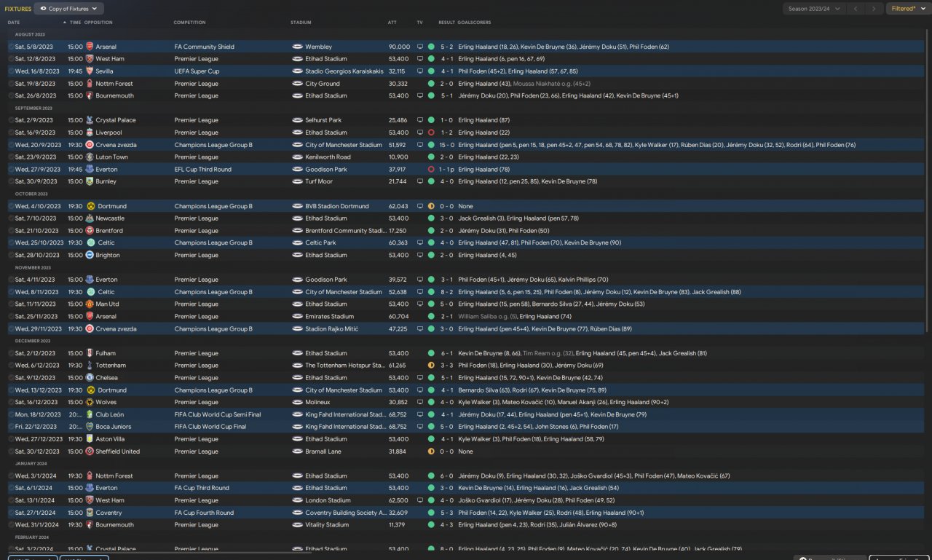Screen dimensions: 932x560
Task: Toggle the selector for Sat, 5/8/2023 fixture
Action: coord(11,47)
